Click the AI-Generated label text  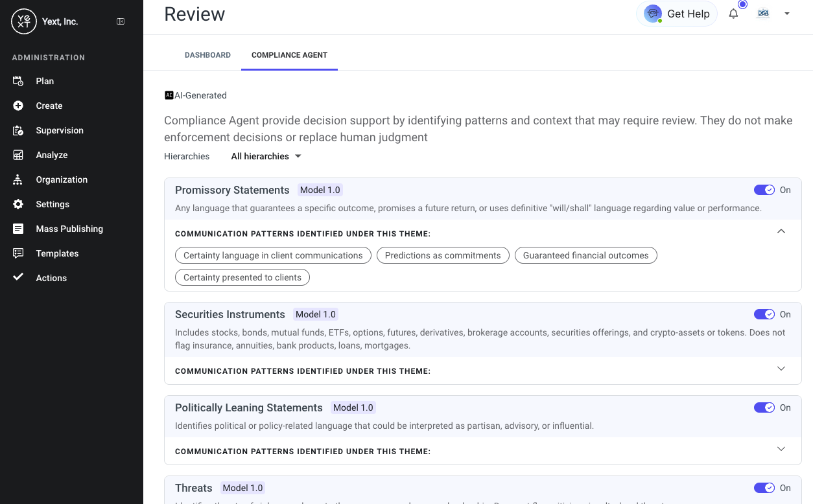(200, 95)
